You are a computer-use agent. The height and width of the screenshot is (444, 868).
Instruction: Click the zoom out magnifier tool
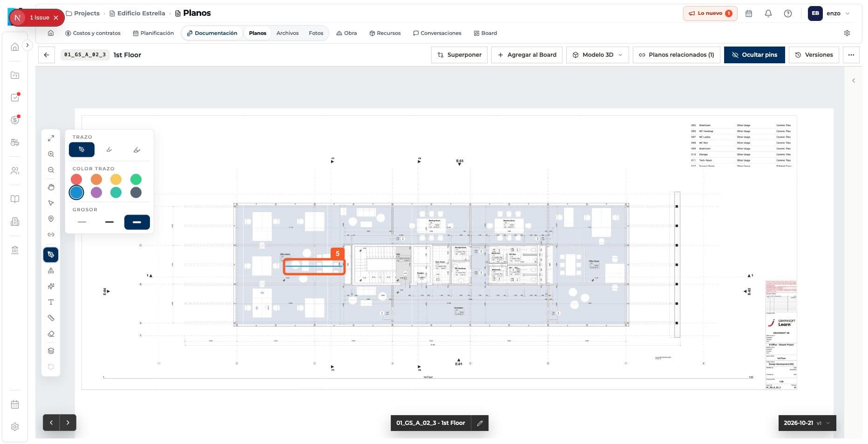point(51,170)
